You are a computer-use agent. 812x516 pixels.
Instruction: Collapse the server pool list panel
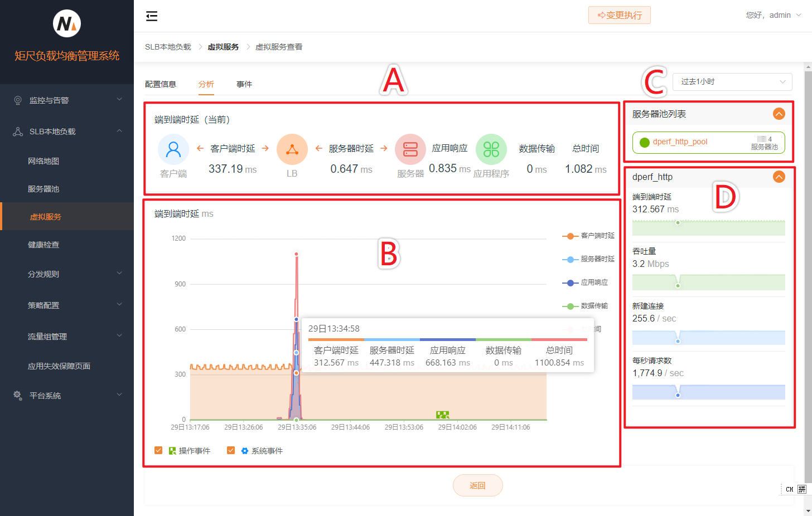[x=779, y=114]
